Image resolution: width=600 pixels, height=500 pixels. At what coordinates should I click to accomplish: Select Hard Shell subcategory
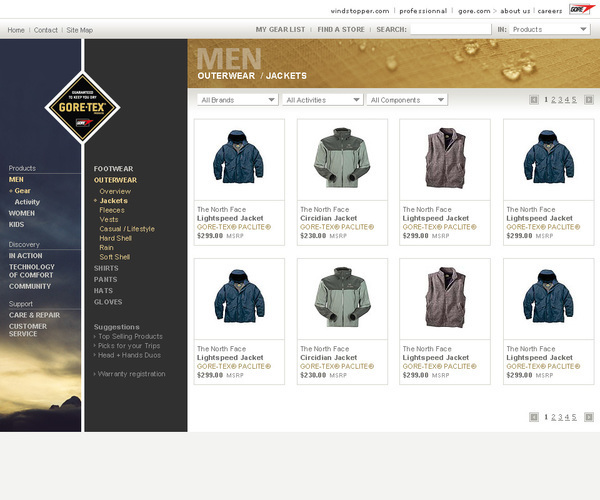tap(116, 238)
